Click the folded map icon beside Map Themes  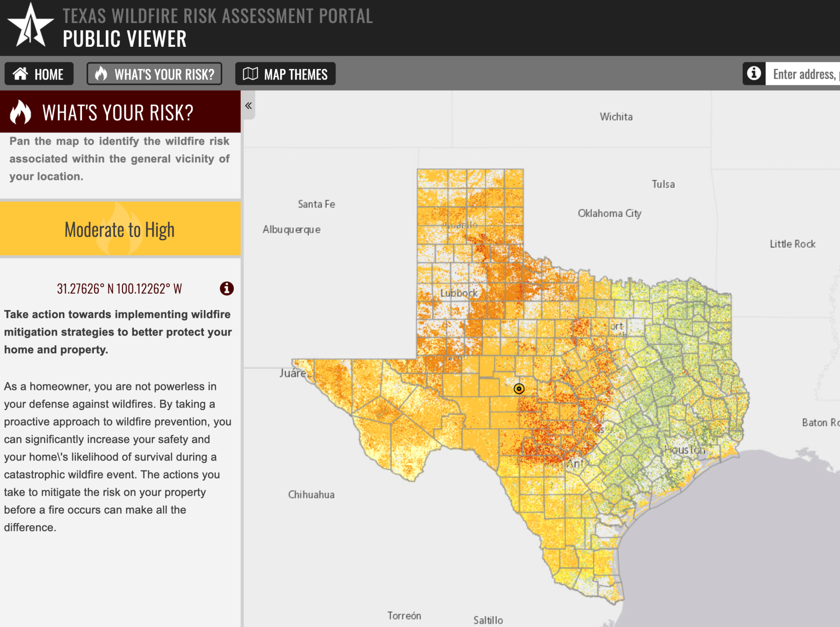coord(251,74)
